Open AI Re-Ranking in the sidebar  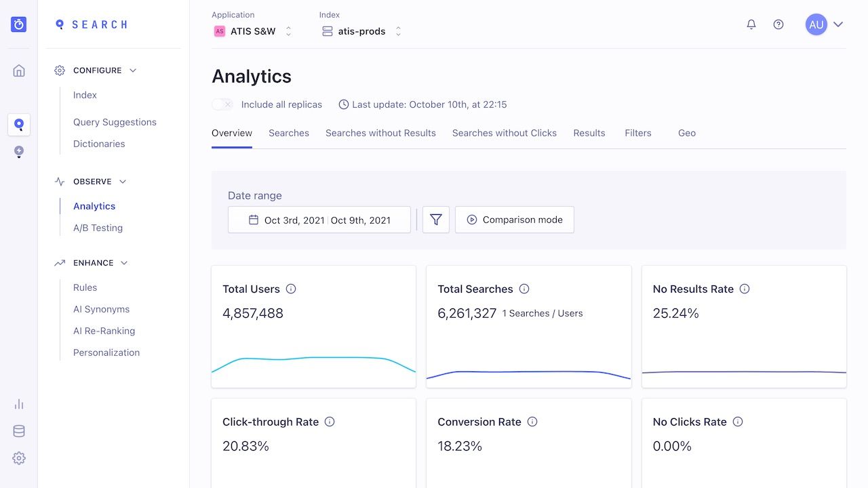click(x=104, y=331)
